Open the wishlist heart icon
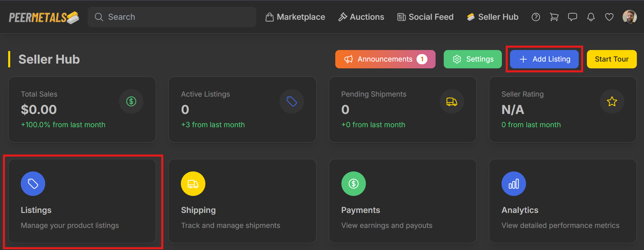The height and width of the screenshot is (250, 644). (x=609, y=17)
